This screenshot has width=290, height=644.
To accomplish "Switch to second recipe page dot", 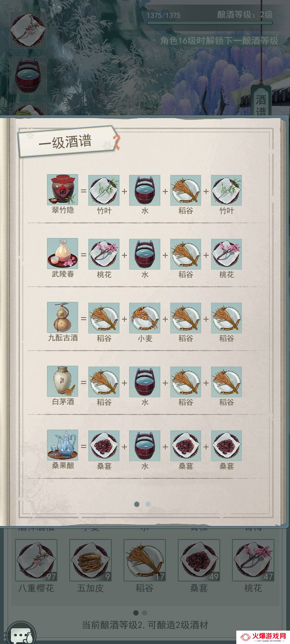I will click(148, 504).
